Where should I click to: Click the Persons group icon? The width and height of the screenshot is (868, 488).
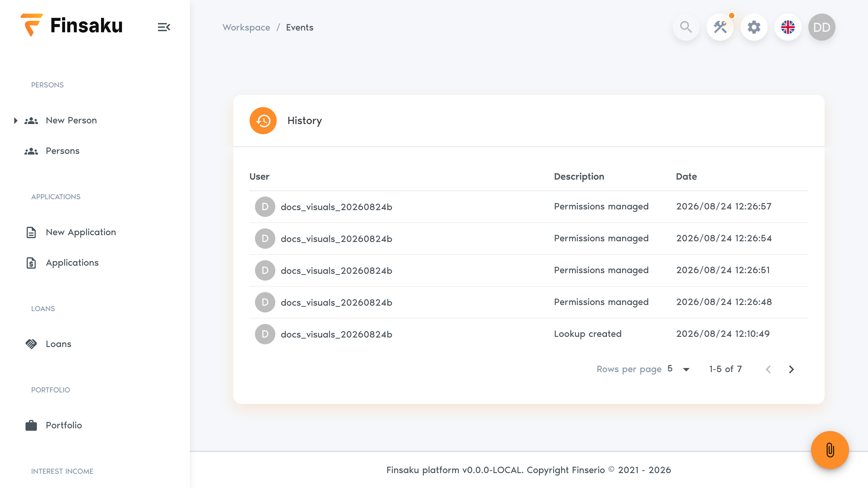pyautogui.click(x=31, y=151)
